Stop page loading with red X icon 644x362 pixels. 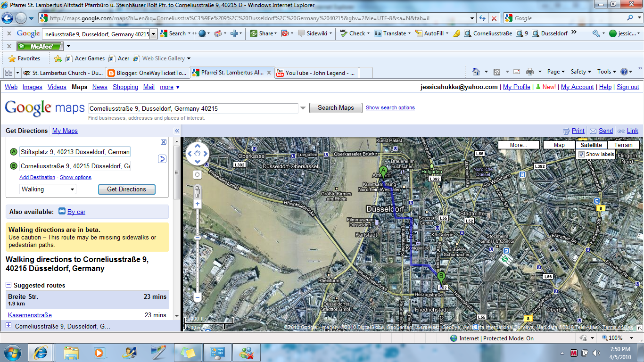pyautogui.click(x=494, y=18)
